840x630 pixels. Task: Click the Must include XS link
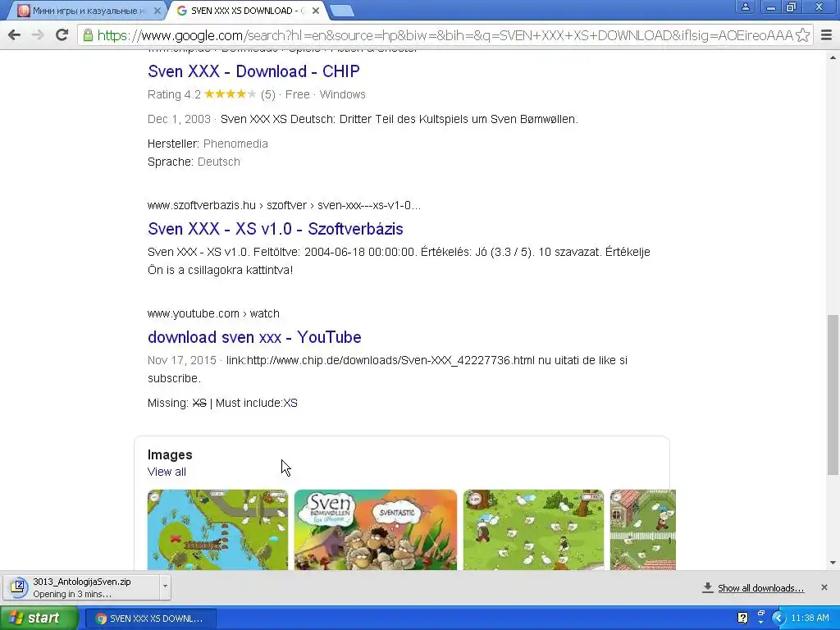tap(290, 403)
